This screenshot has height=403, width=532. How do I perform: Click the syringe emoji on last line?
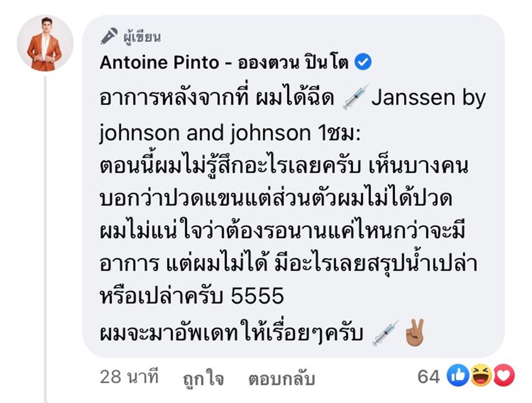(x=385, y=333)
